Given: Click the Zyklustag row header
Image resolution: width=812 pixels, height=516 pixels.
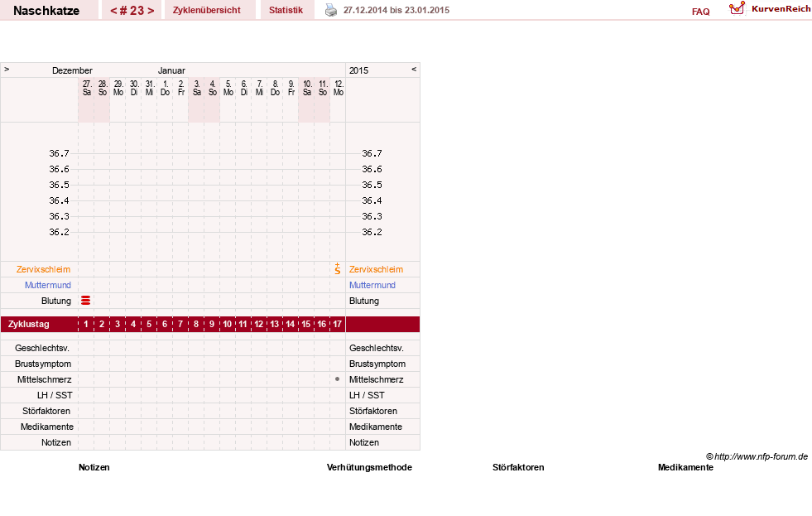Looking at the screenshot, I should click(x=29, y=325).
